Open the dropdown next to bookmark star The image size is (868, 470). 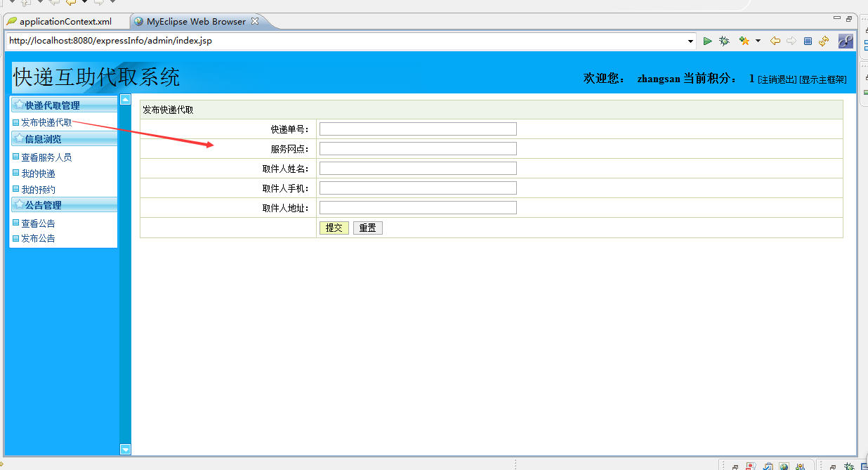click(757, 41)
